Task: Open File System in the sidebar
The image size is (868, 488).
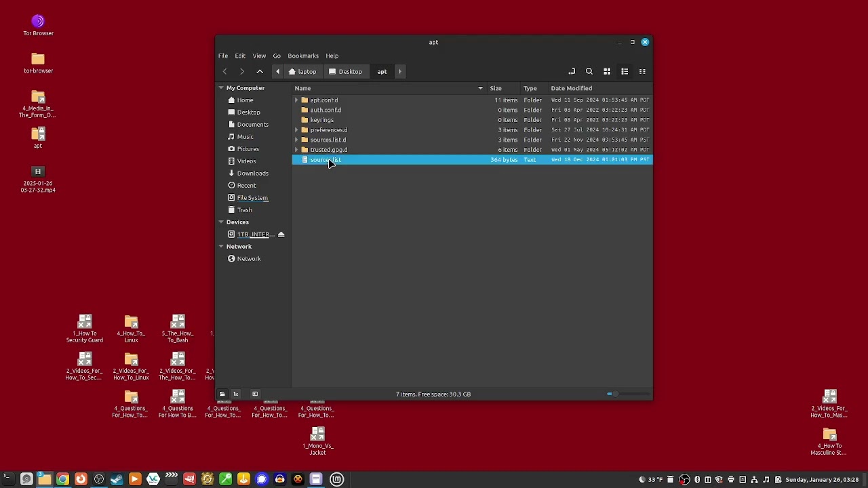Action: click(252, 198)
